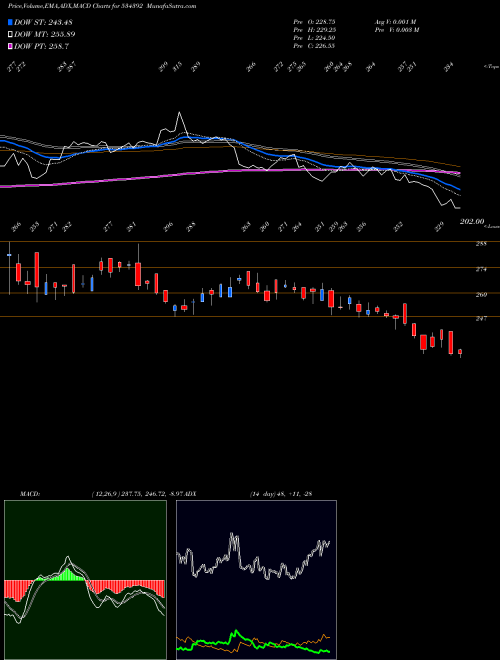Click the 'Pre H: 229.25' high value
This screenshot has height=660, width=500.
point(314,30)
